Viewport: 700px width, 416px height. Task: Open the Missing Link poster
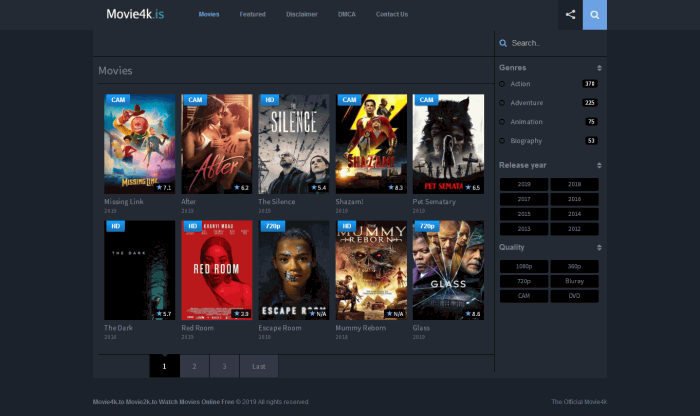coord(140,144)
